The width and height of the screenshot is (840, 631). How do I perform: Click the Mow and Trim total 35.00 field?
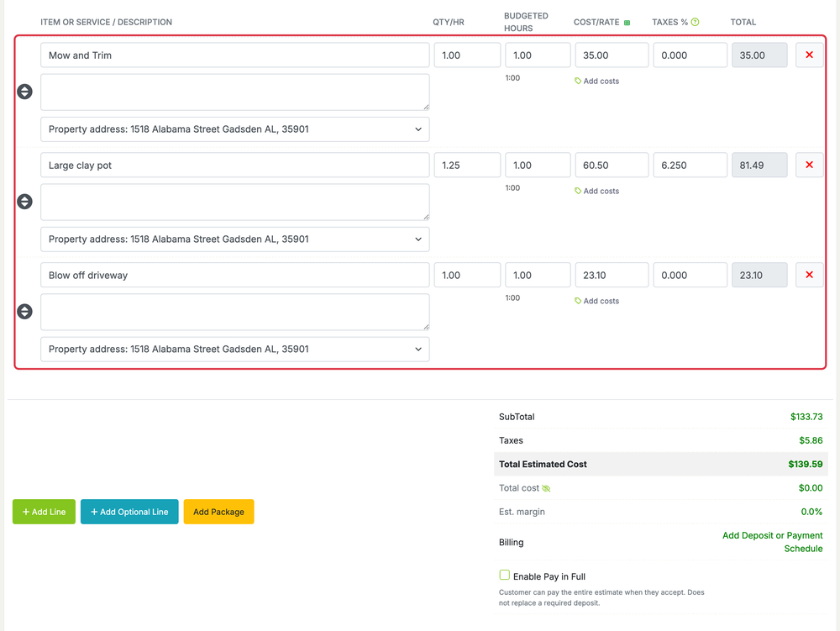(x=759, y=55)
